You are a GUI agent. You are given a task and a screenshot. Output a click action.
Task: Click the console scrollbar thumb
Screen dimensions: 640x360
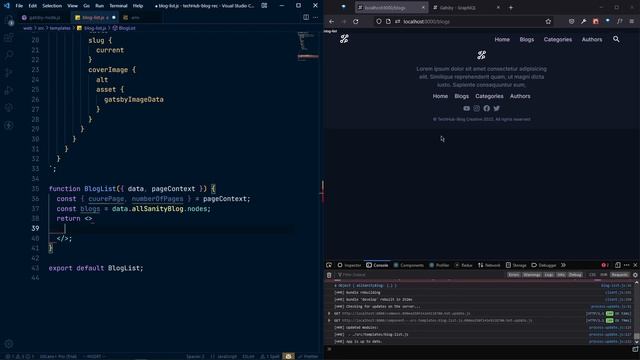[636, 336]
